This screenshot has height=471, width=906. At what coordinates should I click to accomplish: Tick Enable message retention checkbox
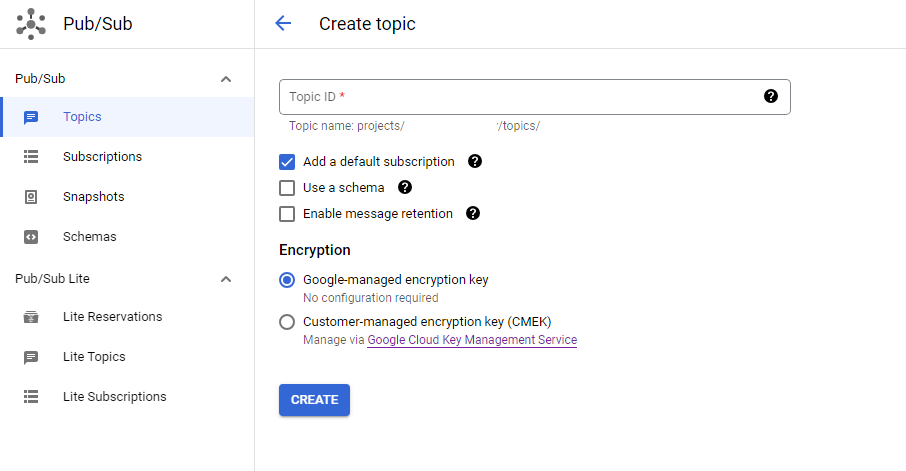click(x=287, y=214)
